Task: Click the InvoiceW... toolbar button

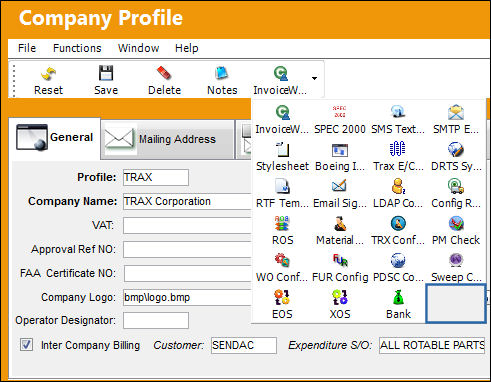Action: [280, 80]
